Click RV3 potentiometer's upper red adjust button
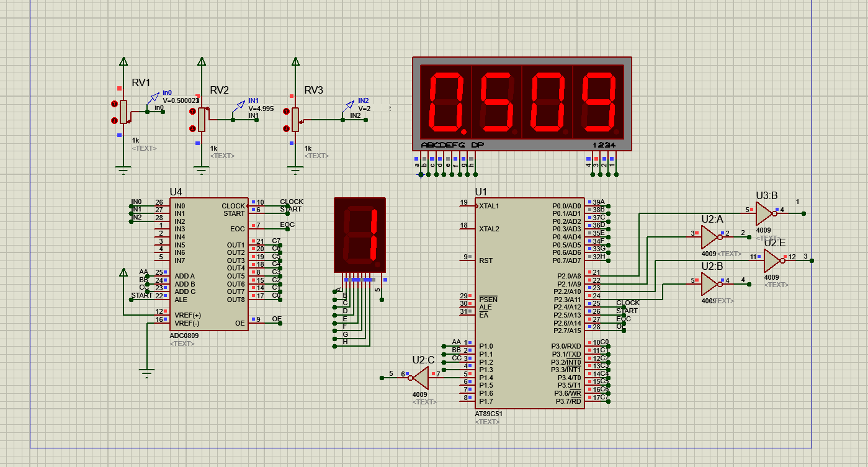 pos(286,112)
